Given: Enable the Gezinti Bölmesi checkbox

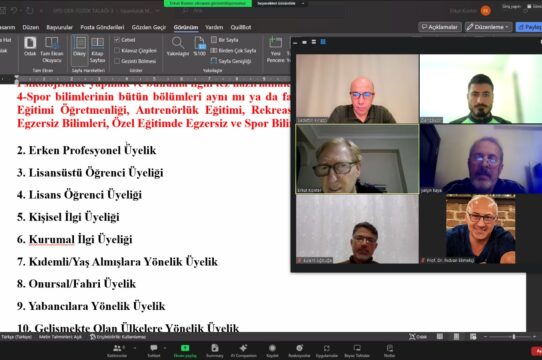Looking at the screenshot, I should pos(117,61).
